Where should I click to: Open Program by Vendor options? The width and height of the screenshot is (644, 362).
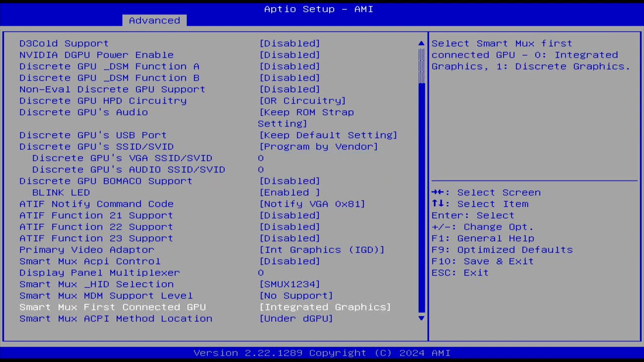tap(318, 146)
